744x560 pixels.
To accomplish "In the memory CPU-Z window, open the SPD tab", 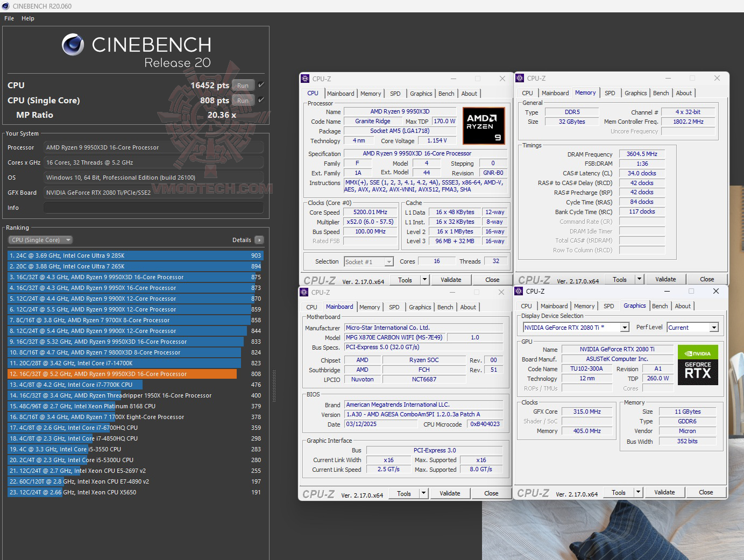I will 610,93.
